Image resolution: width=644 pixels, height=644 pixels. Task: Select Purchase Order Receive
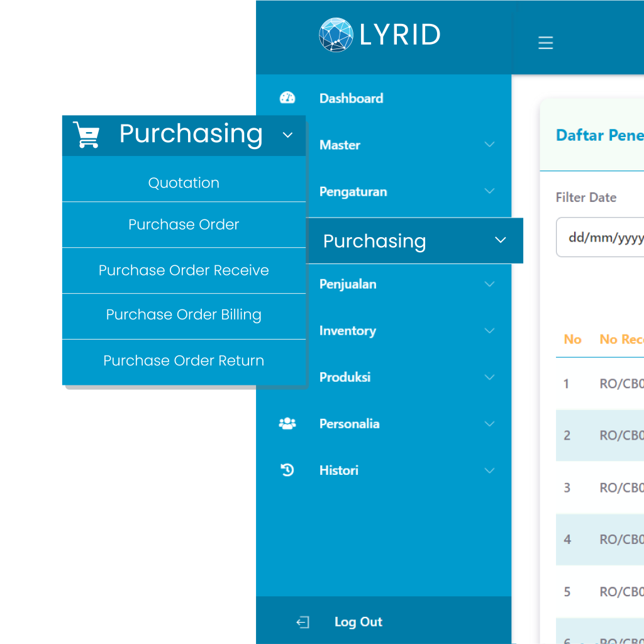(x=184, y=270)
